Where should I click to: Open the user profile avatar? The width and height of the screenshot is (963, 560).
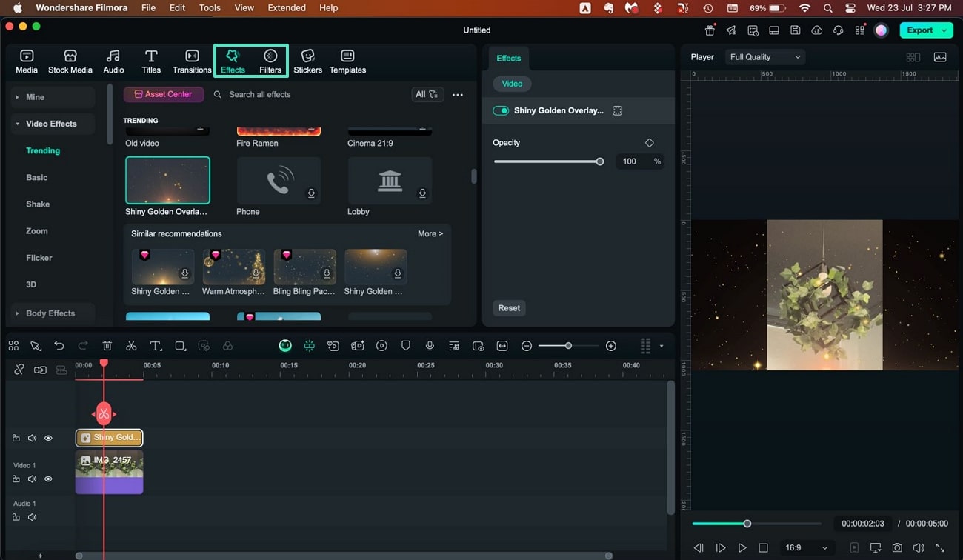[881, 30]
